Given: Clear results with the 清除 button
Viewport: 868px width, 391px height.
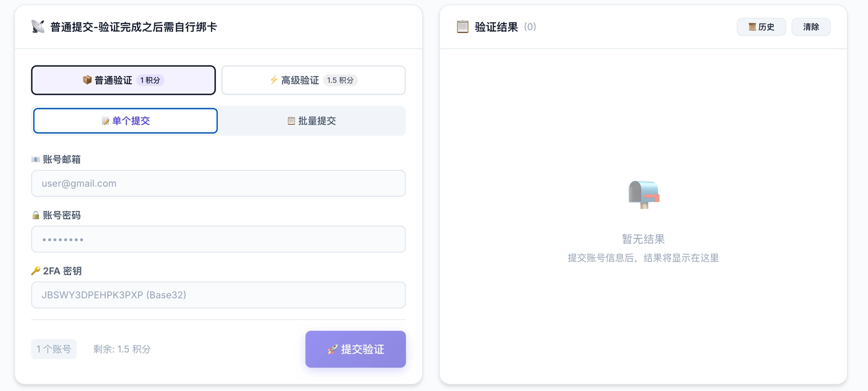Looking at the screenshot, I should [x=811, y=27].
